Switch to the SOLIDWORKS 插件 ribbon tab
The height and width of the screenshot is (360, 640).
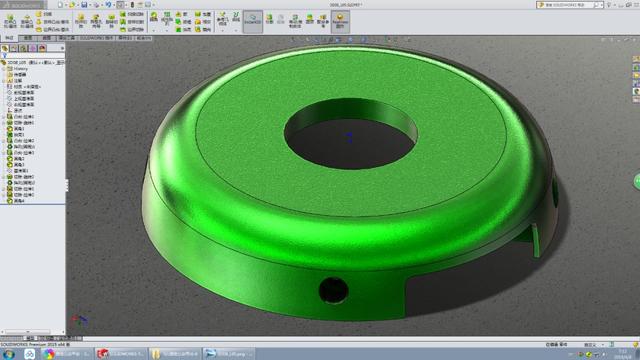point(96,38)
